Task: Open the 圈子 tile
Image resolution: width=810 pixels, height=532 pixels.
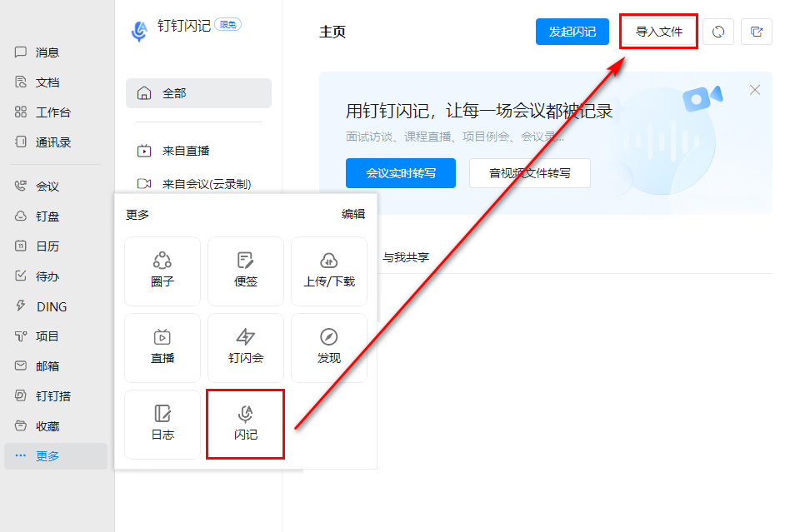Action: tap(162, 271)
